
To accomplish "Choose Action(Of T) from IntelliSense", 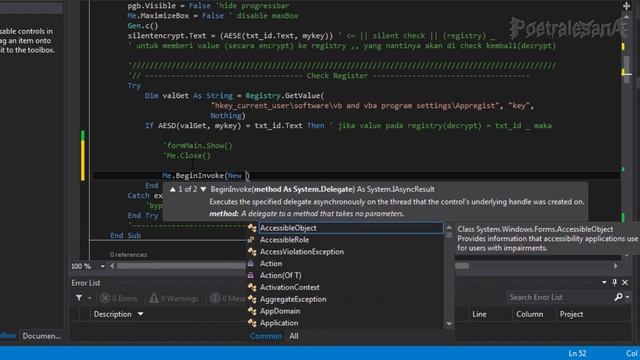I will coord(280,275).
